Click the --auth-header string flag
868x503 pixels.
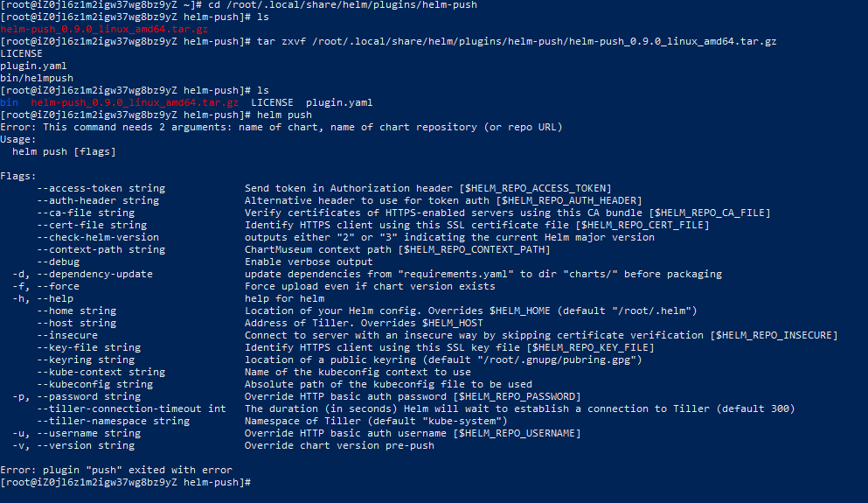pos(98,200)
